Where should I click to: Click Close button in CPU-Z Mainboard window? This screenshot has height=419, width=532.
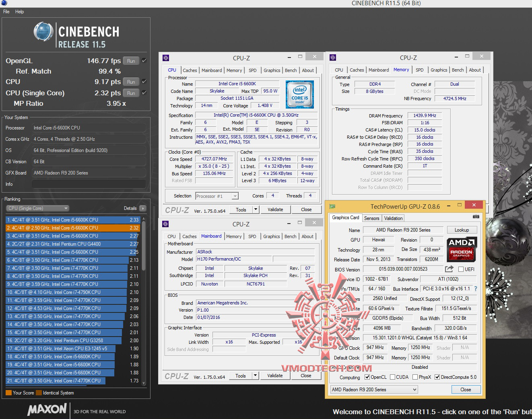[x=306, y=376]
